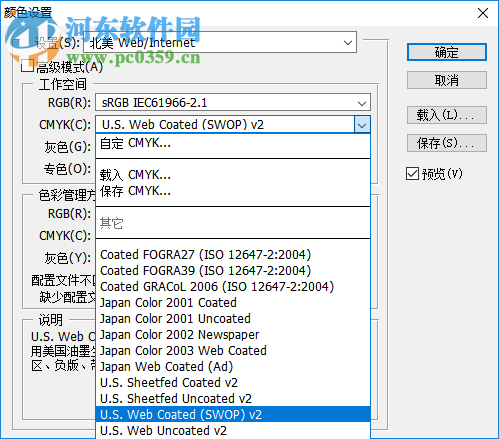The height and width of the screenshot is (439, 499).
Task: Open the 载入(L)... load button
Action: (447, 115)
